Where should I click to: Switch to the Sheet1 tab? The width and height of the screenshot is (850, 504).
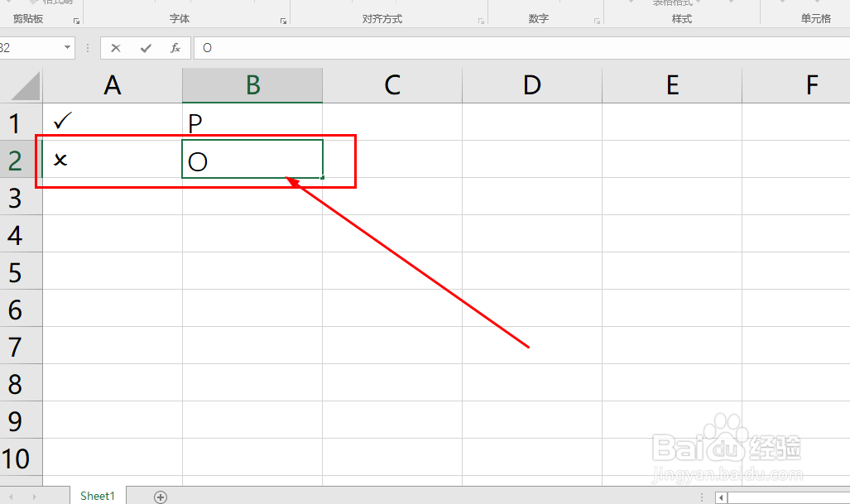pyautogui.click(x=97, y=496)
